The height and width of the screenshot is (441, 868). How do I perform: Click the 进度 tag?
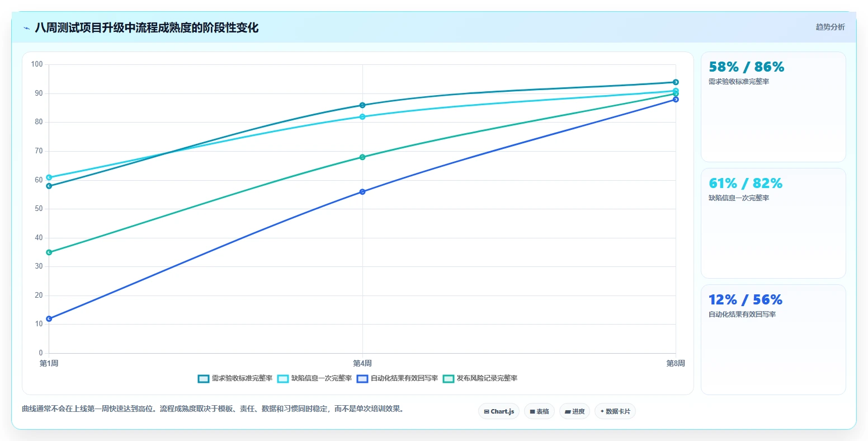(x=574, y=411)
